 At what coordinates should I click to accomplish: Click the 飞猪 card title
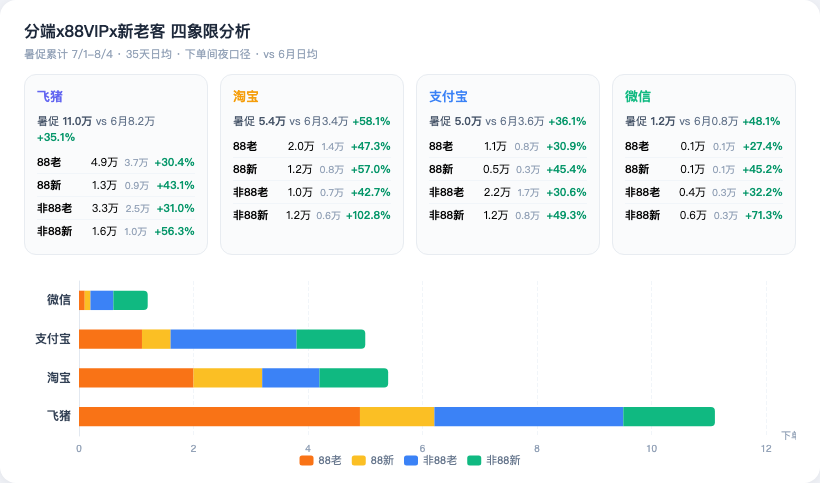(x=50, y=97)
